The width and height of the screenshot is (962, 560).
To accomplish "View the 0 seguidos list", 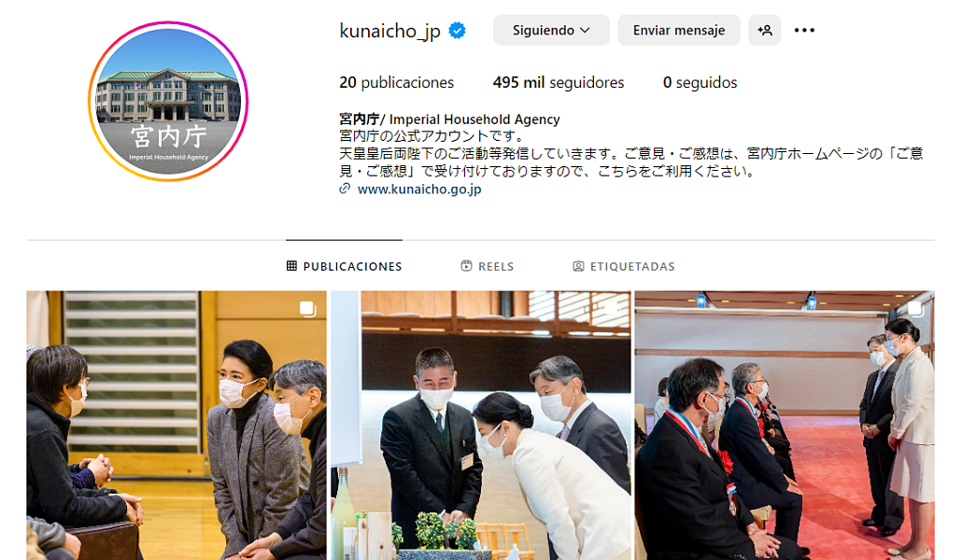I will pyautogui.click(x=700, y=82).
